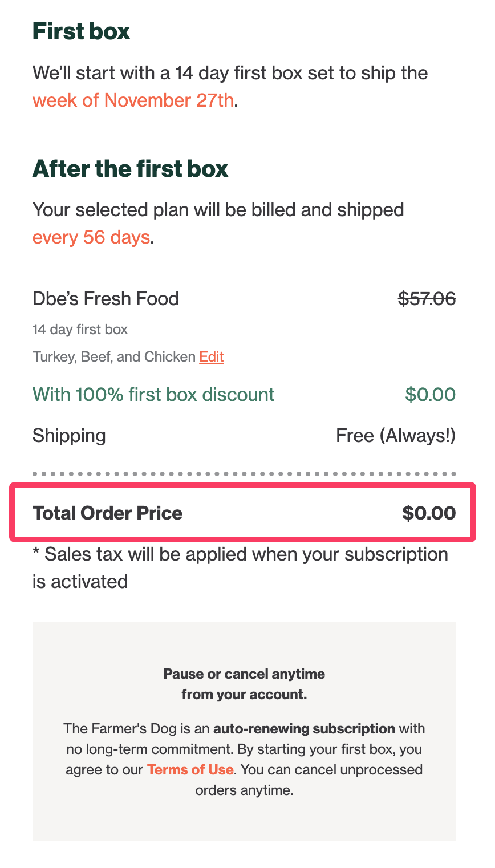
Task: Click the "Turkey, Beef, and Chicken" recipes text
Action: coord(114,357)
